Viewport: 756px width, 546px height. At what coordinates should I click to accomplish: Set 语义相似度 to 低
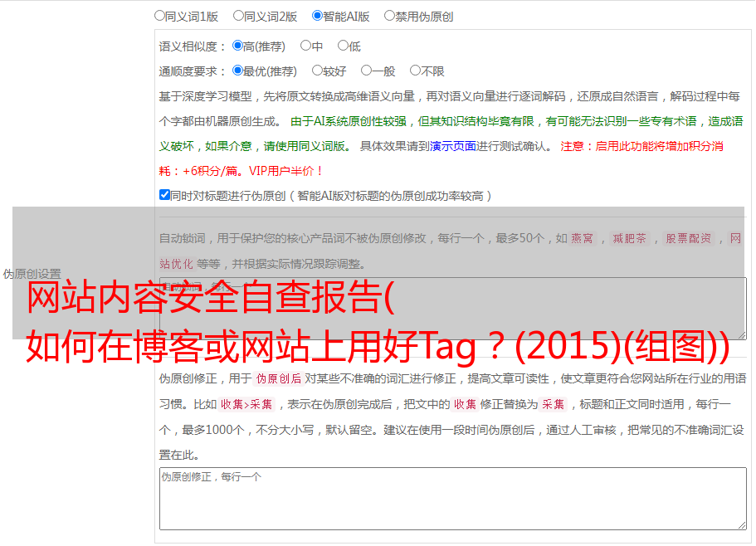[x=343, y=46]
